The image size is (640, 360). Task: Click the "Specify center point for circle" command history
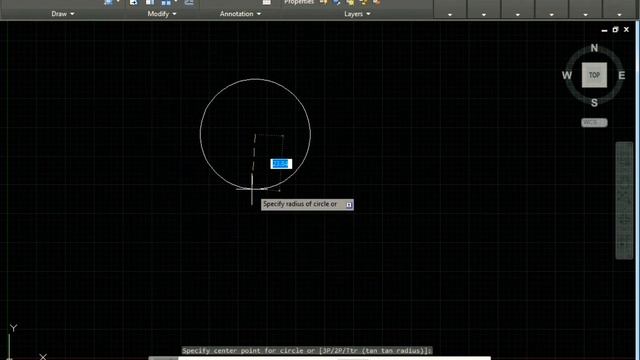(x=307, y=351)
